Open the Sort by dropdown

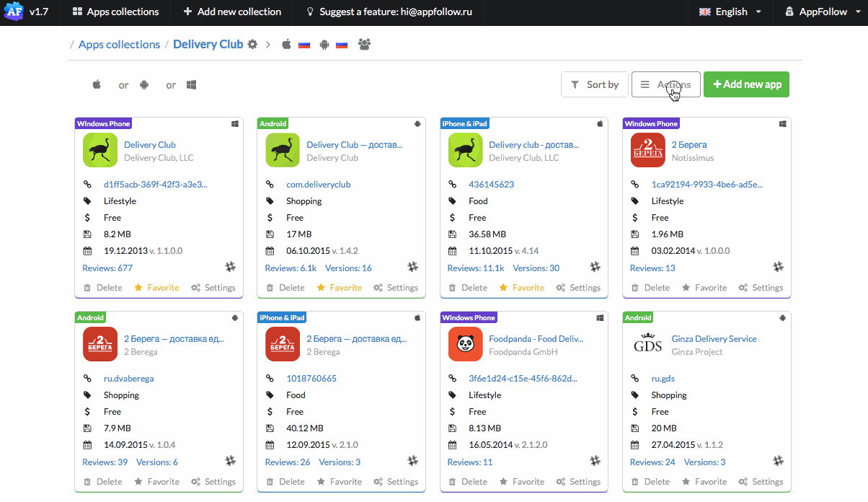click(595, 84)
